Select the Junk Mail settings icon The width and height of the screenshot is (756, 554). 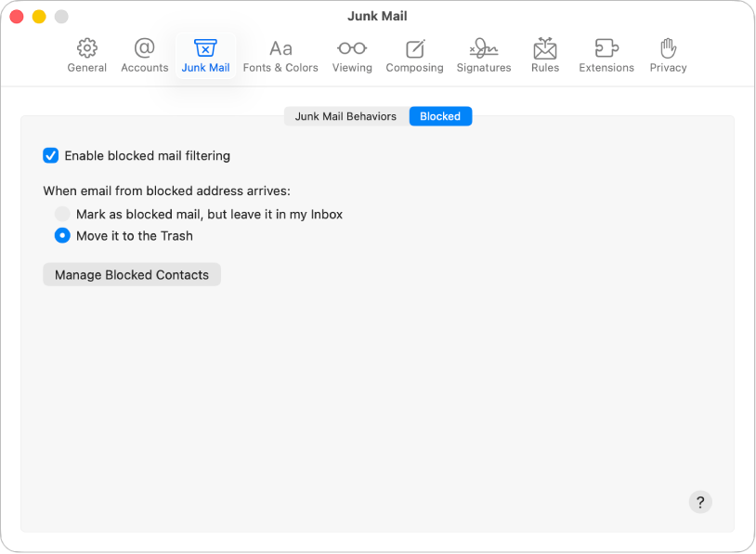click(205, 53)
